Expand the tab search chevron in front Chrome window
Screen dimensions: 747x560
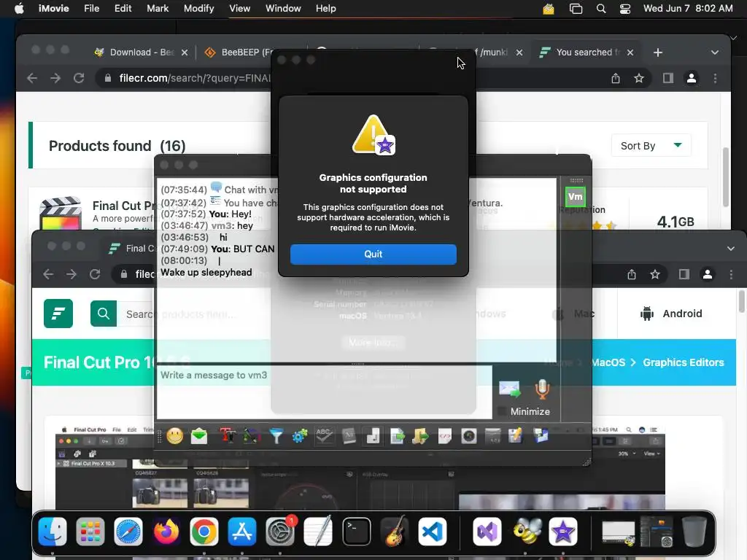[x=731, y=249]
